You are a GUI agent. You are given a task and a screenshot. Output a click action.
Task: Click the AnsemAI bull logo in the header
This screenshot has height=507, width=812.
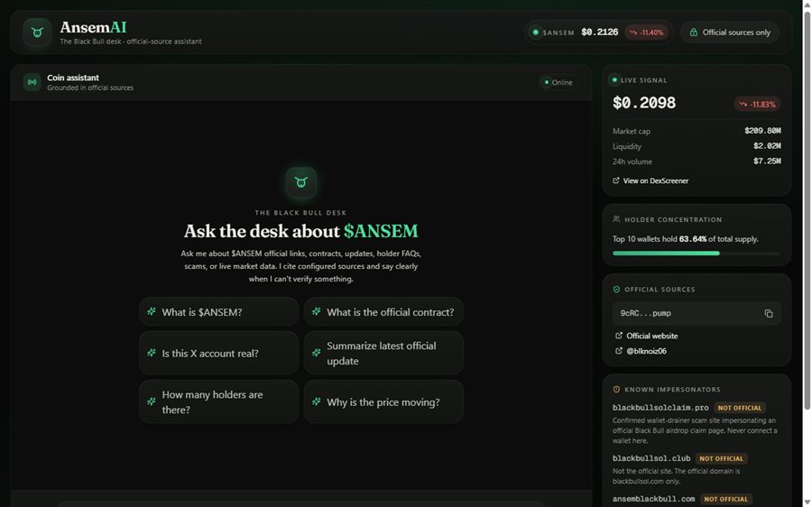[x=37, y=32]
